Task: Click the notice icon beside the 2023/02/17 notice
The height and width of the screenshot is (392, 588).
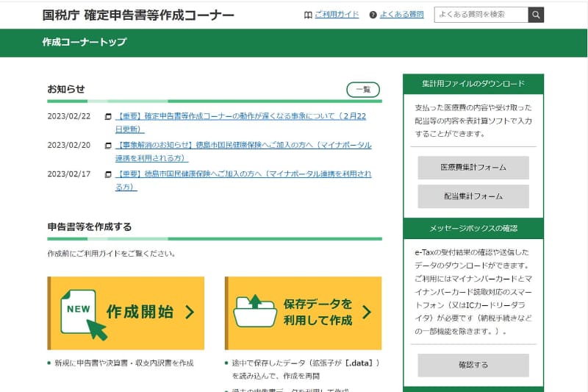Action: tap(108, 174)
